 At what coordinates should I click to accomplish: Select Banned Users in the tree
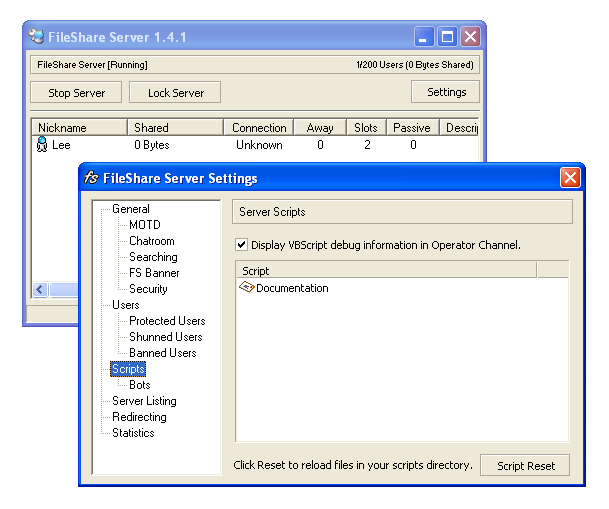tap(162, 353)
